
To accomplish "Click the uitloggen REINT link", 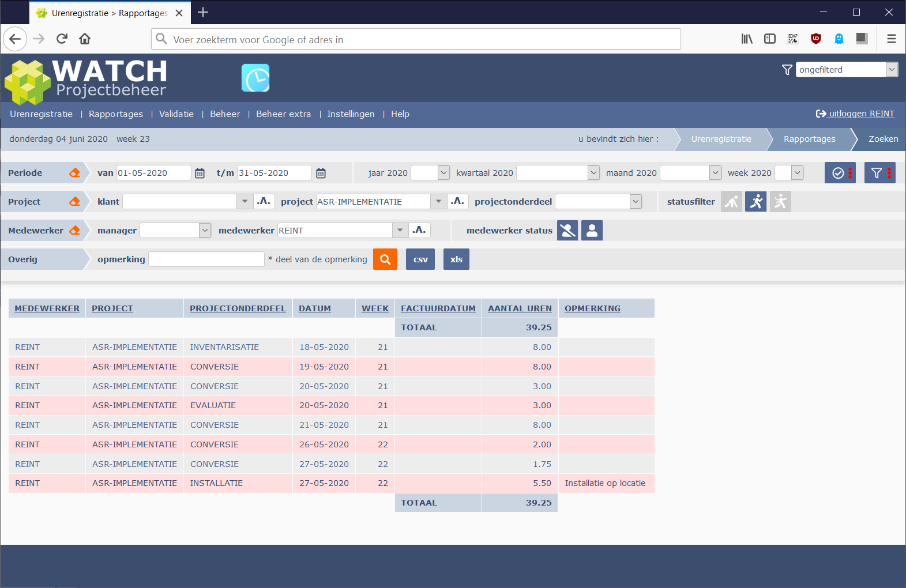I will point(855,114).
